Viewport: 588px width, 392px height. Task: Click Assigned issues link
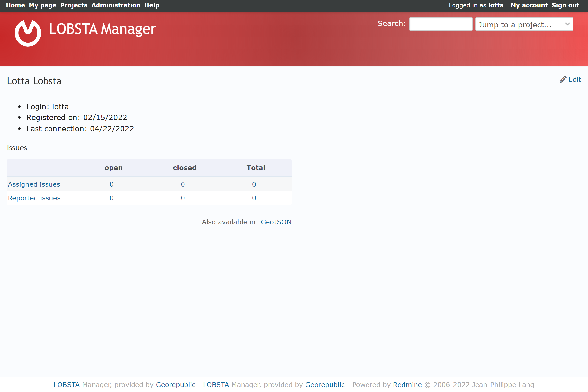34,184
